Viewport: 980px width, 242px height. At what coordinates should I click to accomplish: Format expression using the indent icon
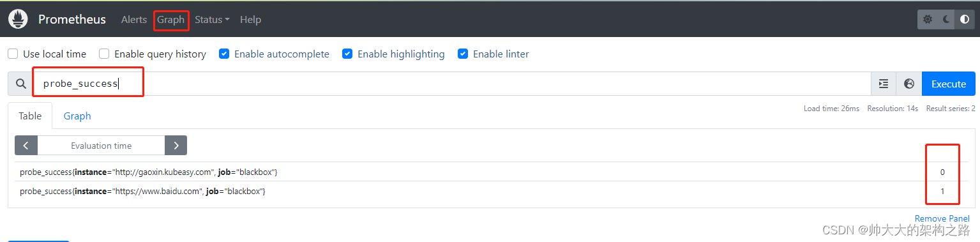[x=884, y=84]
